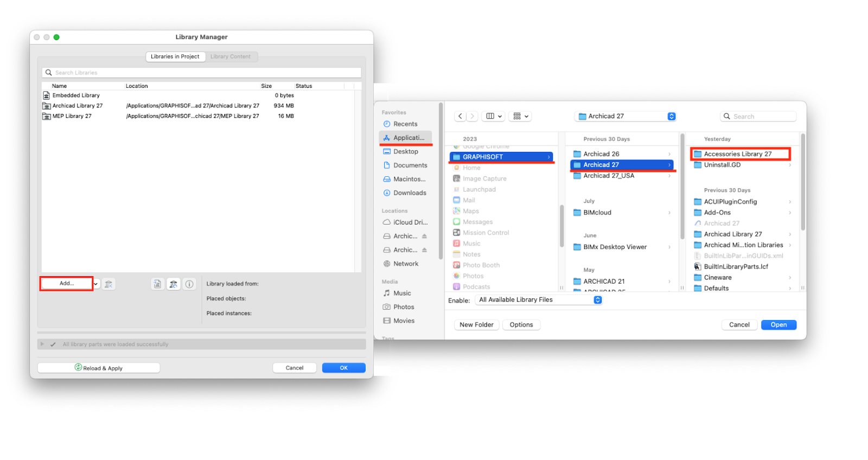
Task: Open the Add dropdown arrow
Action: (x=96, y=284)
